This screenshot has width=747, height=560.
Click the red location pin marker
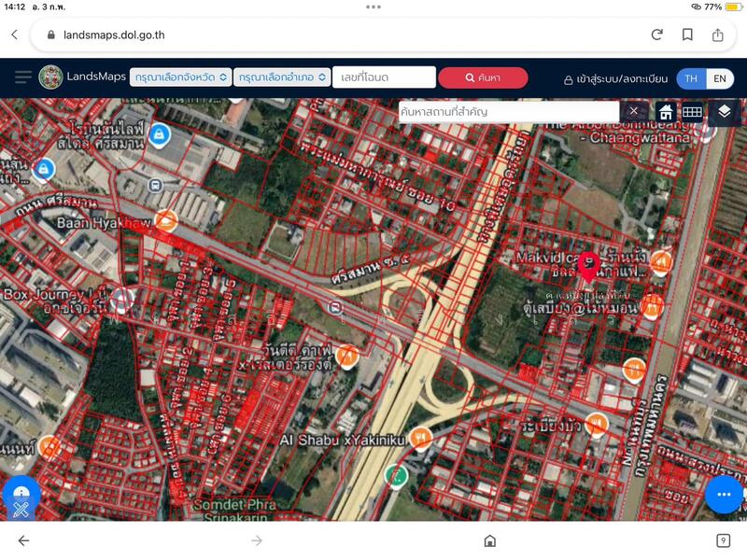pyautogui.click(x=588, y=264)
